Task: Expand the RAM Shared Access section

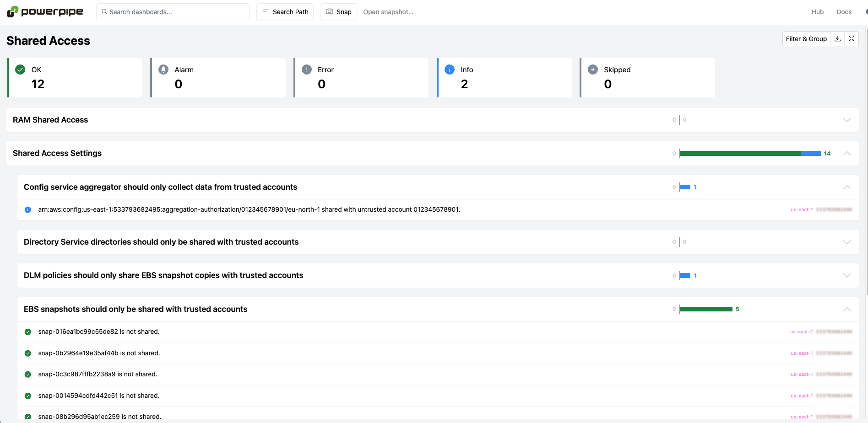Action: tap(847, 120)
